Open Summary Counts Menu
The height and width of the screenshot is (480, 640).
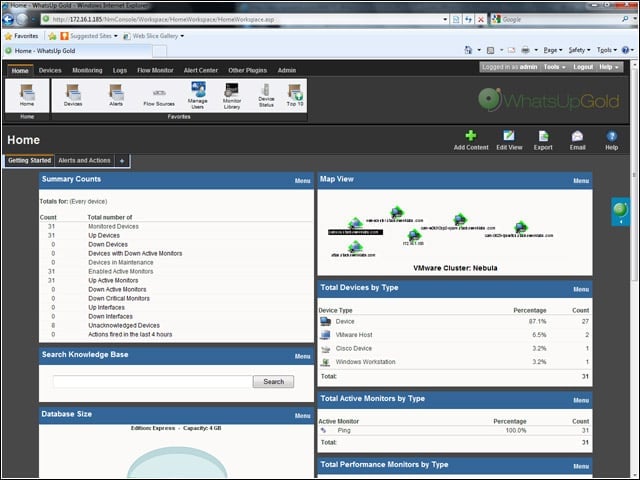302,181
